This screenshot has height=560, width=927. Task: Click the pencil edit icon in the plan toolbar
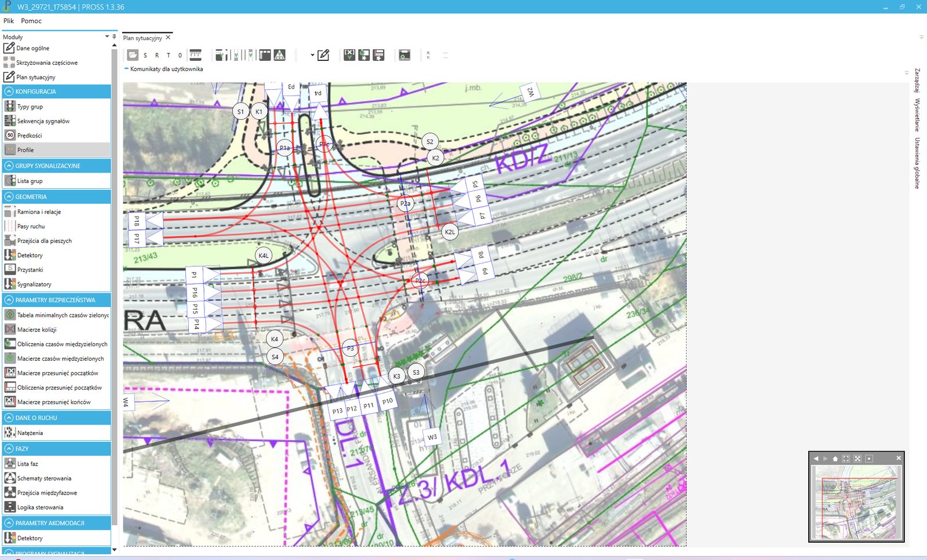[x=324, y=55]
